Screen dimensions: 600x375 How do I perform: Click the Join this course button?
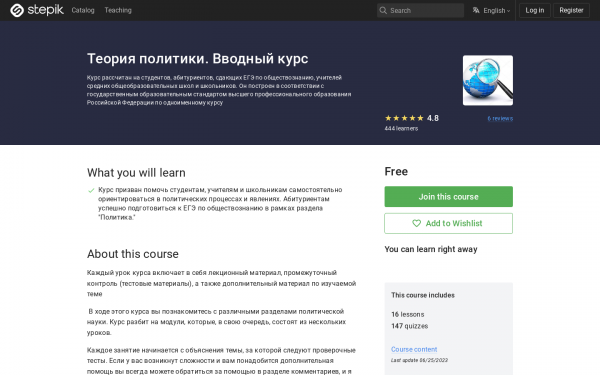(448, 197)
